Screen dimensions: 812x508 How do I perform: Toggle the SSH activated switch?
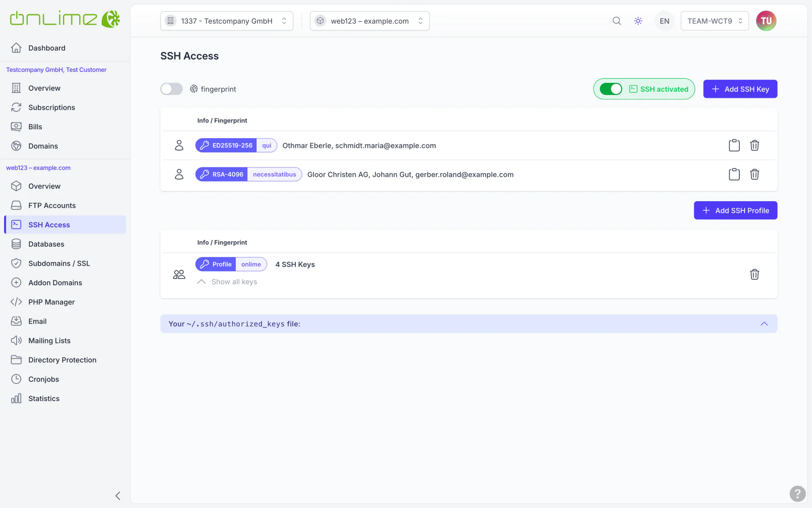611,89
